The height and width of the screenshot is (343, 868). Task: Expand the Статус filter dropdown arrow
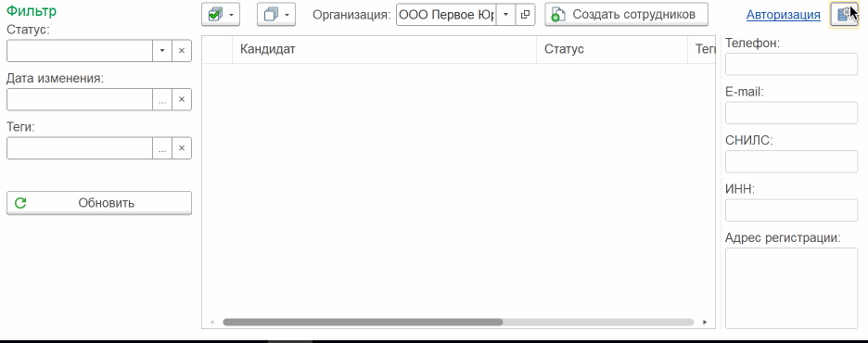point(162,50)
